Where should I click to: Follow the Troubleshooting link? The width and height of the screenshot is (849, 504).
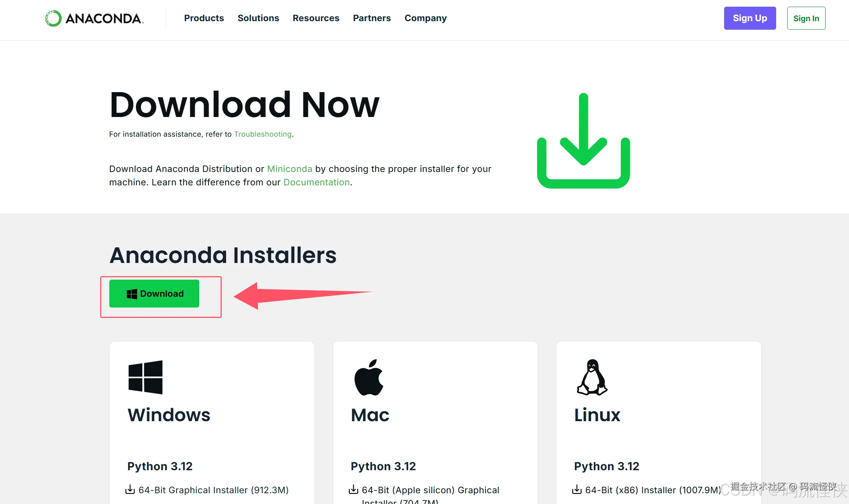(262, 134)
